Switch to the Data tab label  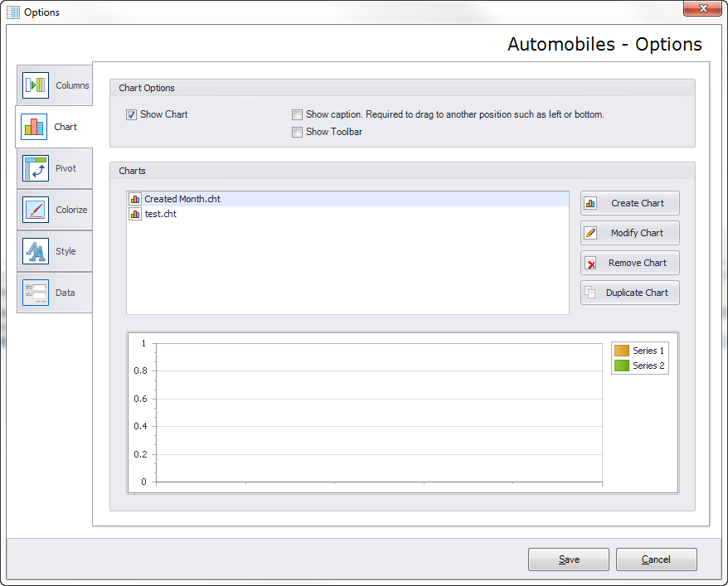pyautogui.click(x=65, y=293)
